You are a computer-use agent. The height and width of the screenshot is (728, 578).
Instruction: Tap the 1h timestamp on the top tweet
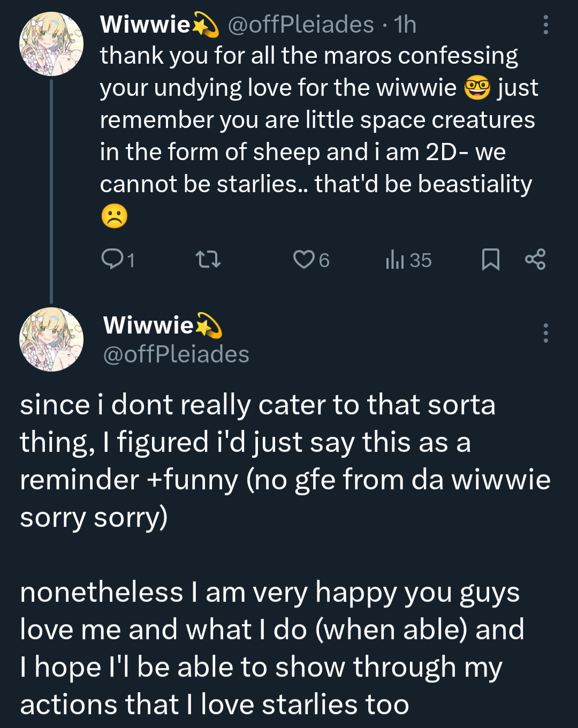pyautogui.click(x=405, y=25)
